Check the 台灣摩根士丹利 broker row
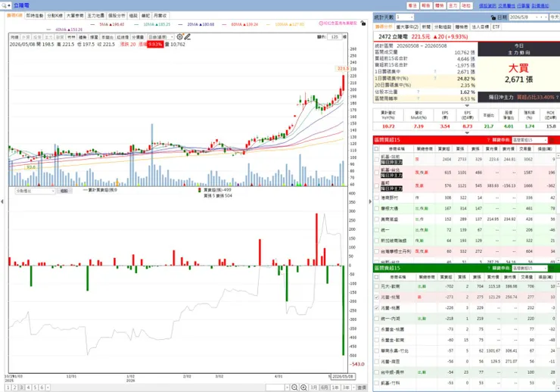 click(376, 251)
